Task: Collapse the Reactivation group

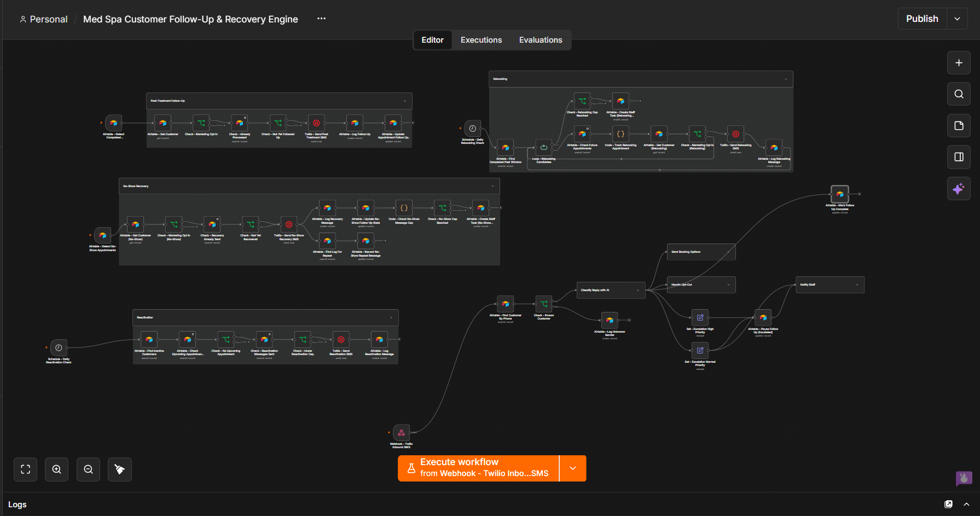Action: 391,318
